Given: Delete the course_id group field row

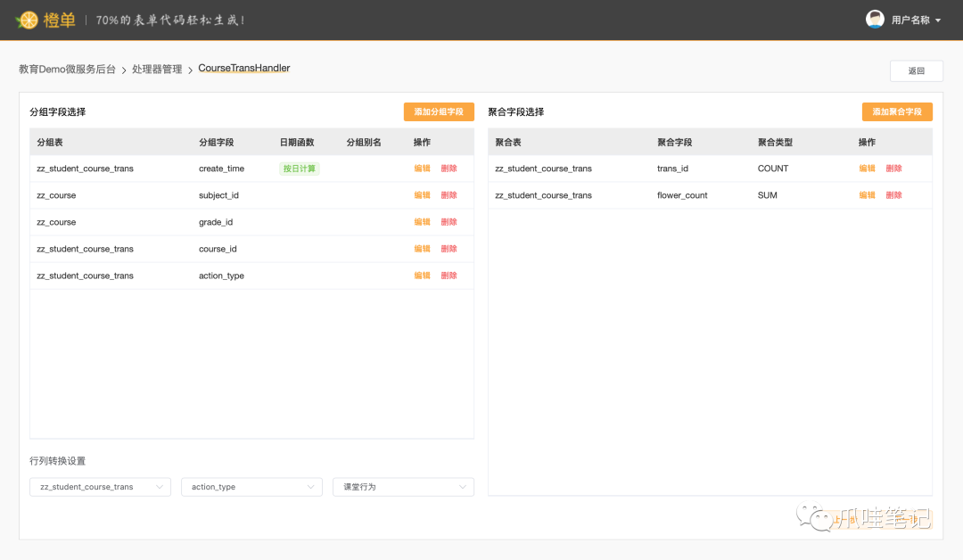Looking at the screenshot, I should (449, 249).
